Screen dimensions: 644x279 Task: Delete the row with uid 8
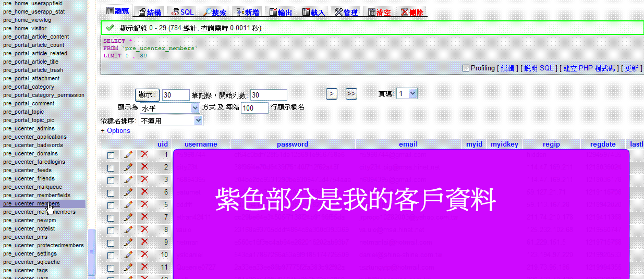point(144,229)
